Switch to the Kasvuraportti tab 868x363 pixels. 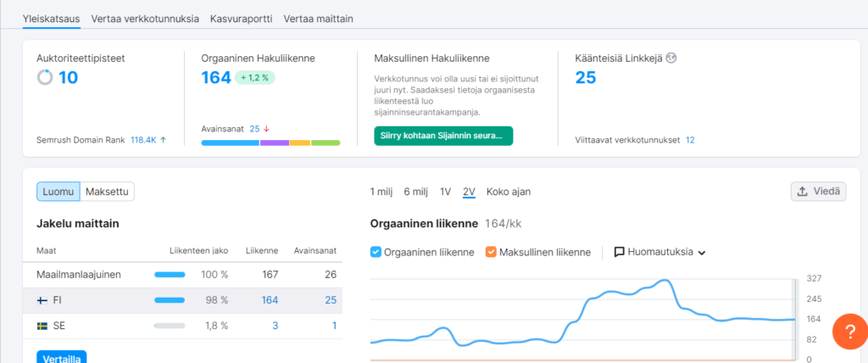[242, 19]
